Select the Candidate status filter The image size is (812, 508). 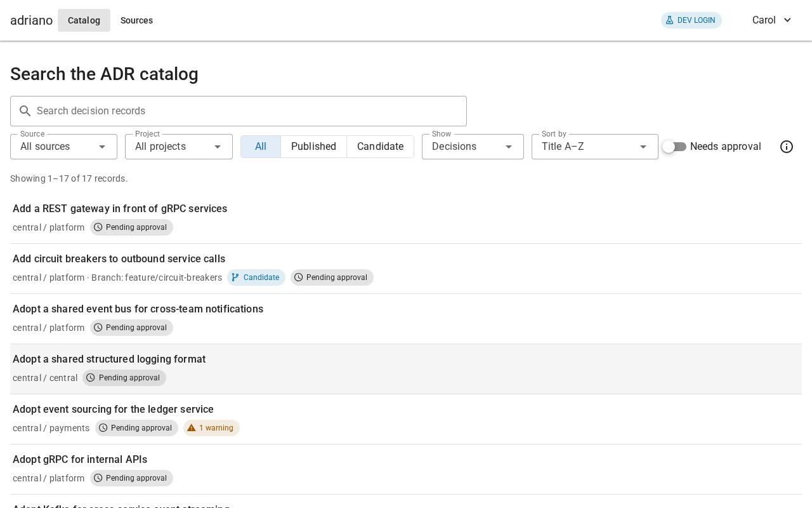pos(380,147)
